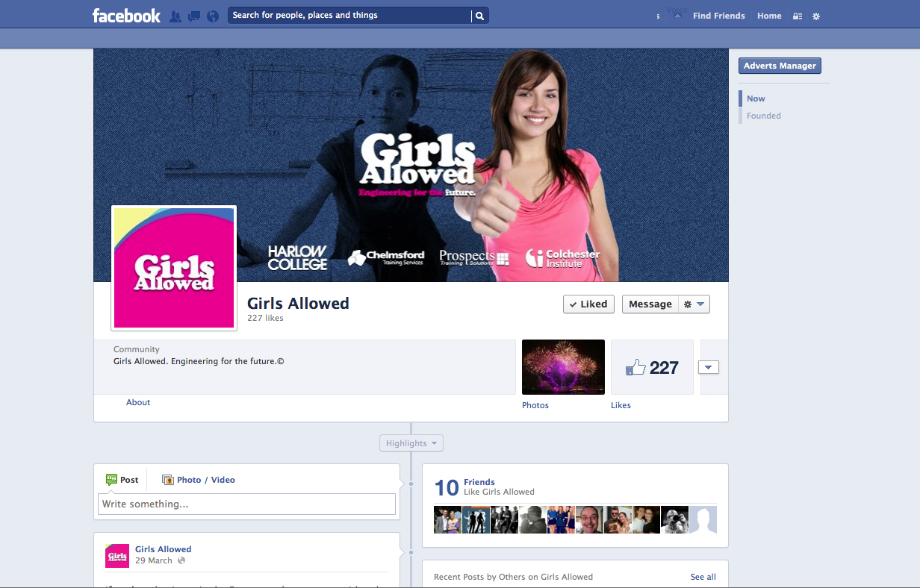Click the search for people, places field
The height and width of the screenshot is (588, 920).
[x=349, y=16]
